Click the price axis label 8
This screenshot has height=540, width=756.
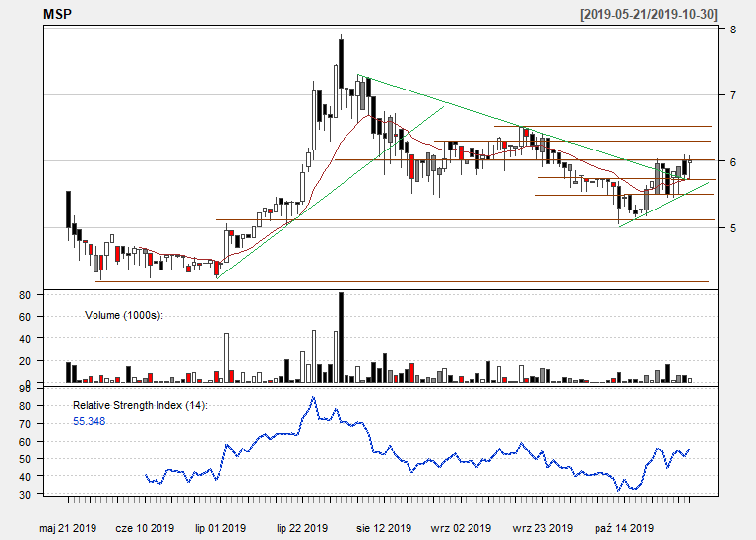pos(732,30)
